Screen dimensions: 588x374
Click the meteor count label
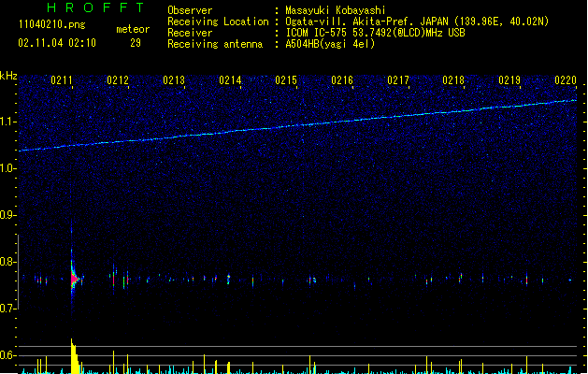(x=133, y=29)
